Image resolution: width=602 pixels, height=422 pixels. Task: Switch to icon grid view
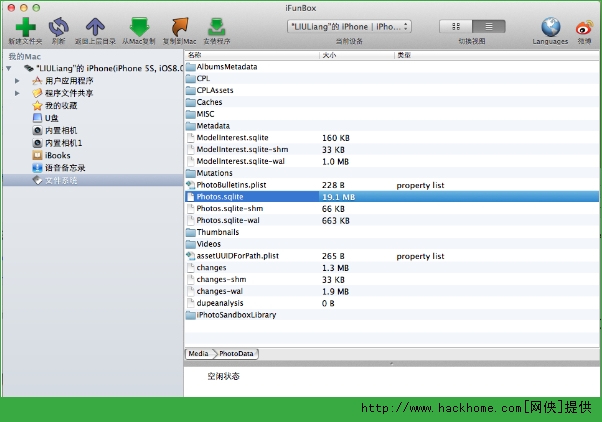457,25
